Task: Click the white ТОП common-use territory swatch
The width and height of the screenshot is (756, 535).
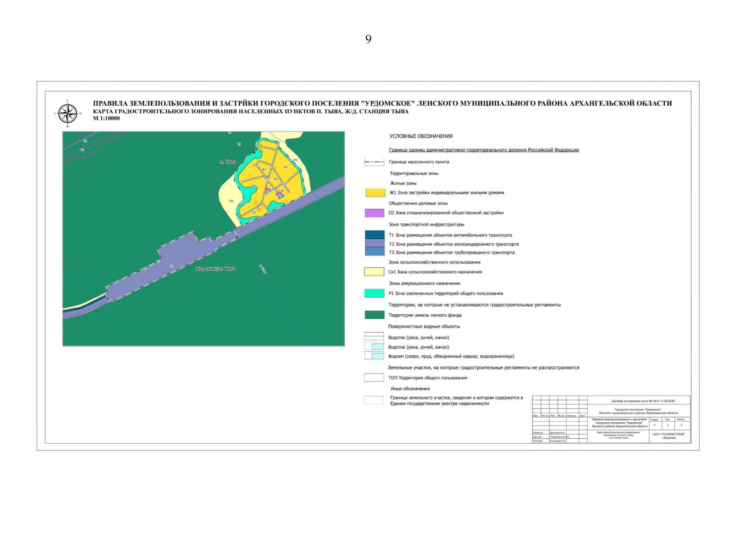Action: [374, 378]
